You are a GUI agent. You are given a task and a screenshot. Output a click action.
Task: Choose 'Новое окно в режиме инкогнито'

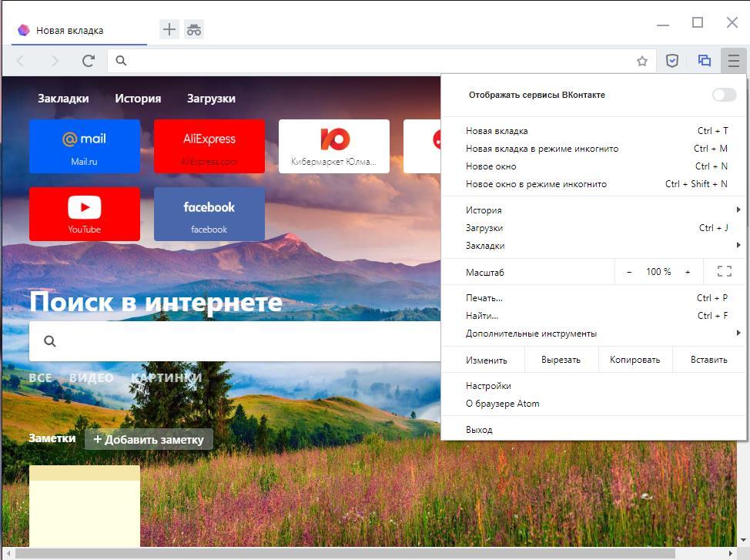(536, 184)
